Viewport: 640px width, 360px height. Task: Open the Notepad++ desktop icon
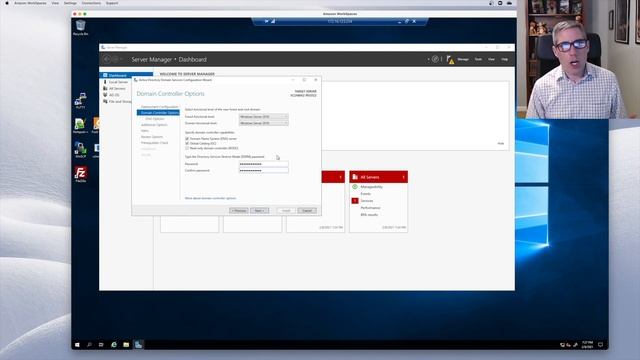[x=80, y=125]
